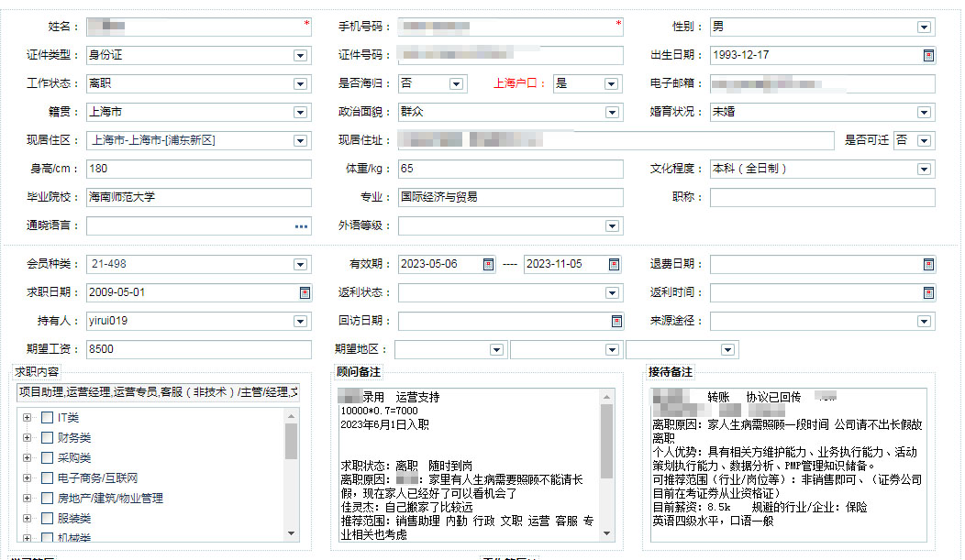Open the 出生日期 calendar picker
The image size is (965, 560).
[x=928, y=55]
